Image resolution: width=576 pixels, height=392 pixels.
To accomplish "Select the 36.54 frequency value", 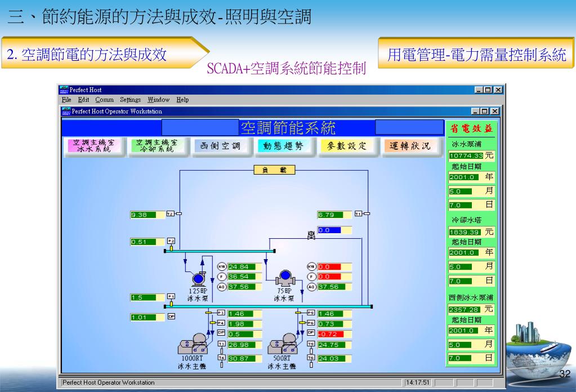I will pyautogui.click(x=245, y=277).
